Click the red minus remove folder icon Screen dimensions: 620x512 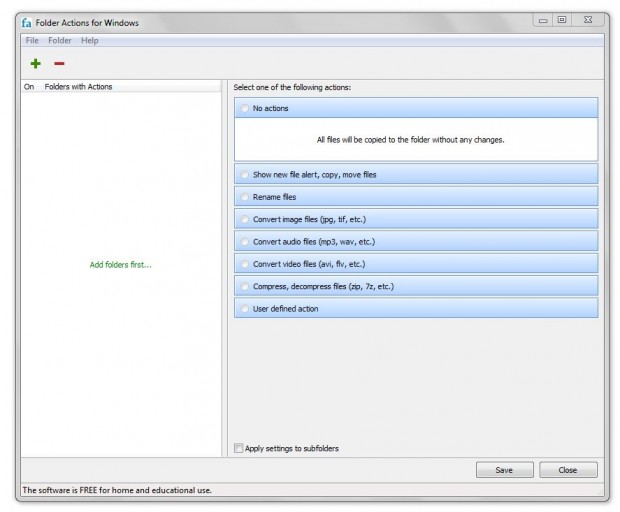[x=59, y=64]
